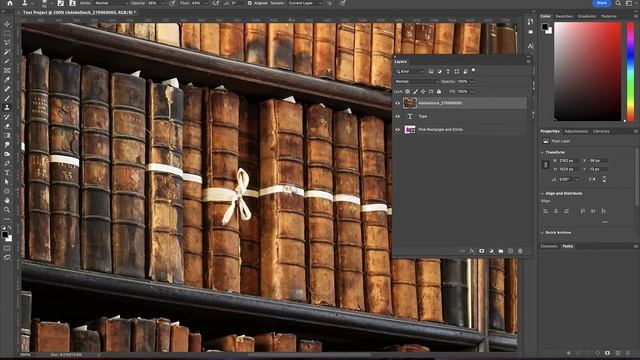Select the Spot Healing Brush tool

click(x=7, y=89)
